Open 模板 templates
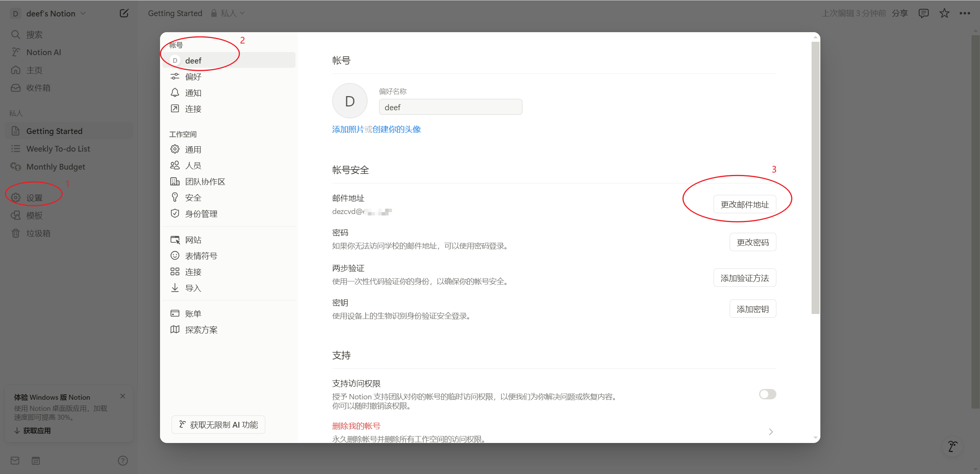 [69, 215]
